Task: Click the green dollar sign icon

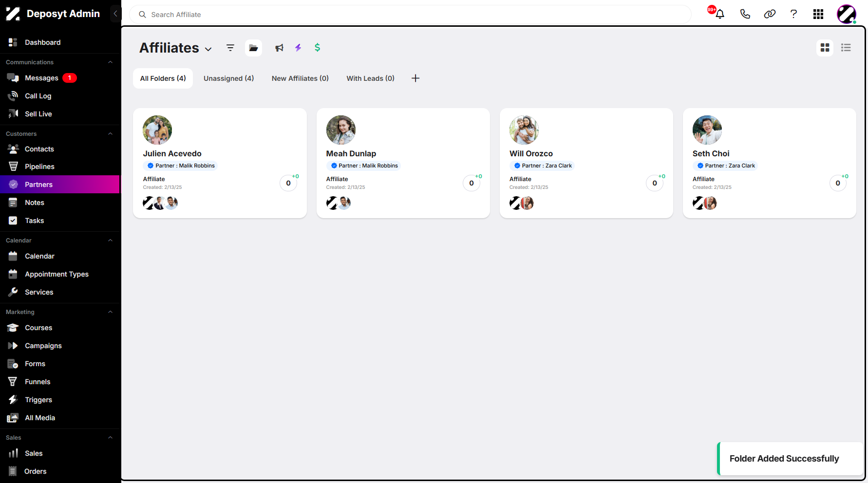Action: (x=317, y=47)
